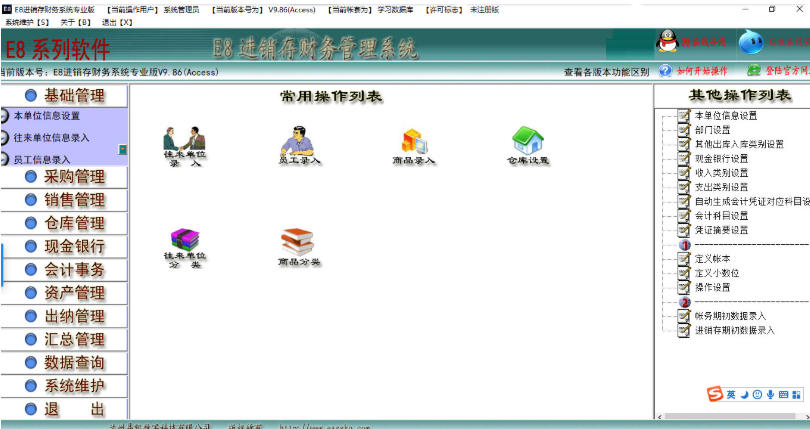Select 帐务期初数据录入 tree item
Image resolution: width=810 pixels, height=429 pixels.
click(x=730, y=316)
